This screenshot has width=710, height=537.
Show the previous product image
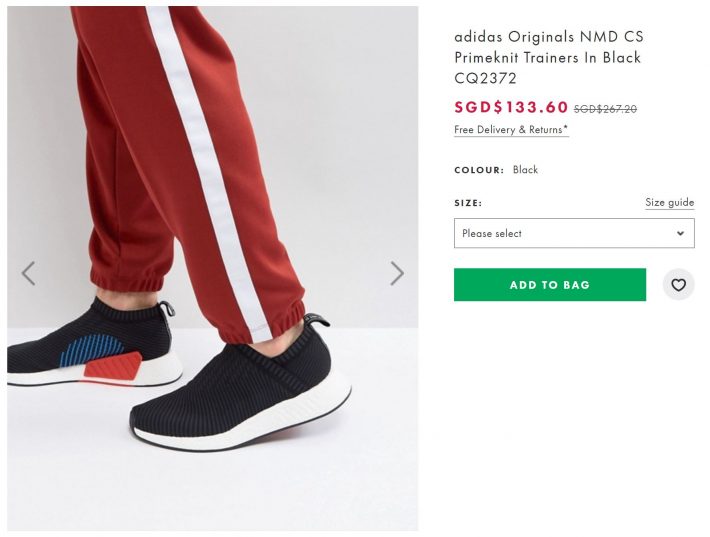[x=28, y=273]
